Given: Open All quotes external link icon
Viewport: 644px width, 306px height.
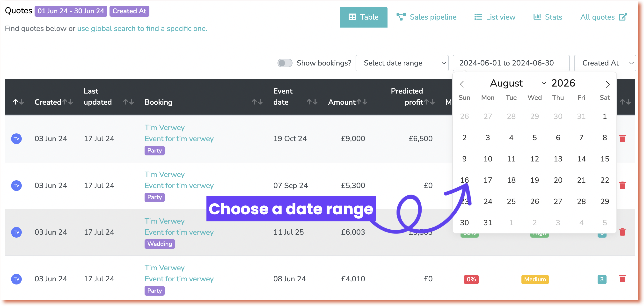Looking at the screenshot, I should (623, 17).
